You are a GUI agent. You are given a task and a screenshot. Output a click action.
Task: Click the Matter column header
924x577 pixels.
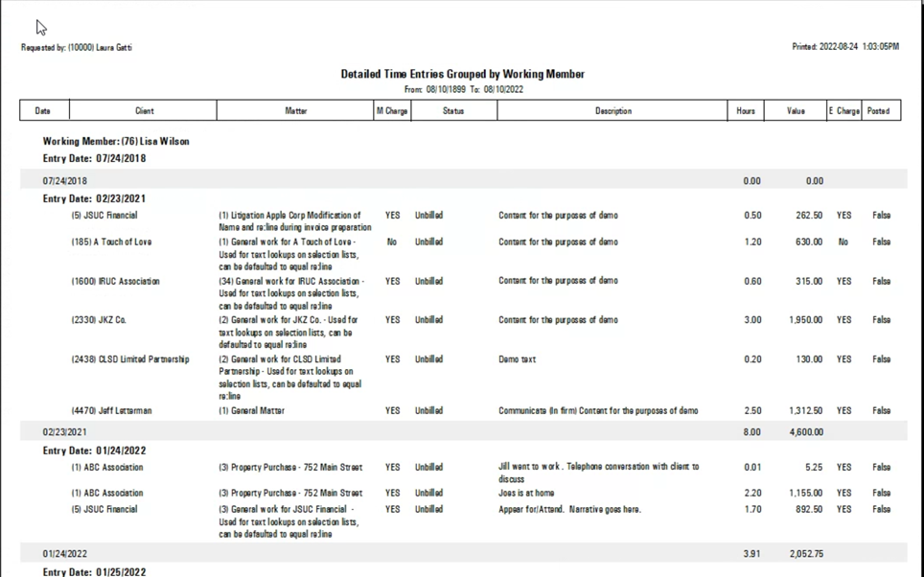pos(295,110)
